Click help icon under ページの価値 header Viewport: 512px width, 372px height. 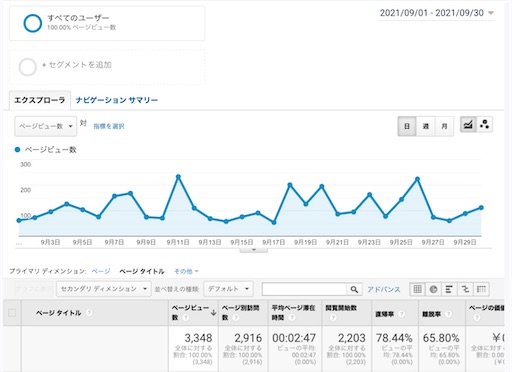[477, 318]
